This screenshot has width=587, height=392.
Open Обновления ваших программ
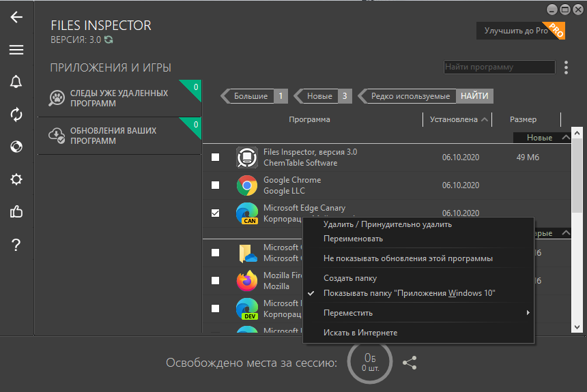pos(119,136)
